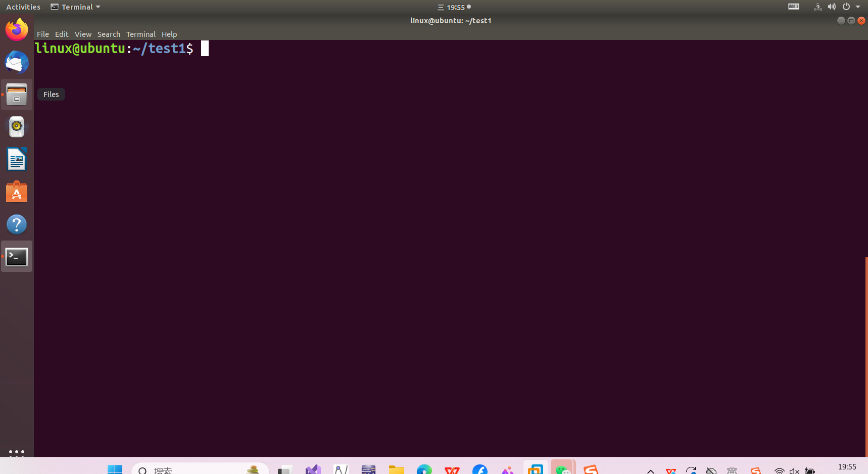Select the Terminal icon in the dock
This screenshot has height=474, width=868.
pyautogui.click(x=17, y=256)
